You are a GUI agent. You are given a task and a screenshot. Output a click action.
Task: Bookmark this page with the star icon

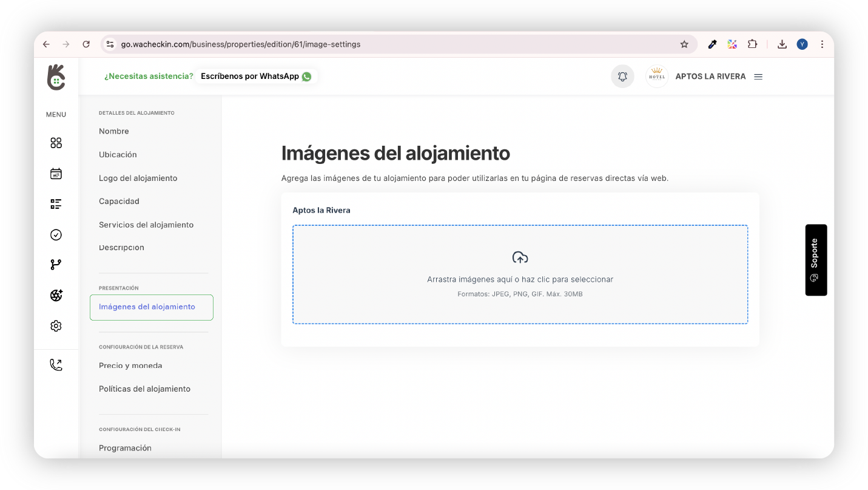pyautogui.click(x=684, y=44)
